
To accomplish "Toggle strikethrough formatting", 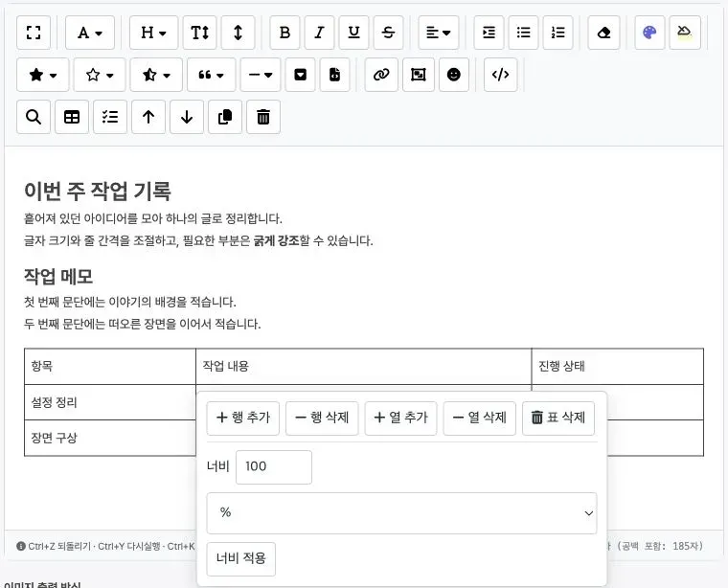I will 388,33.
